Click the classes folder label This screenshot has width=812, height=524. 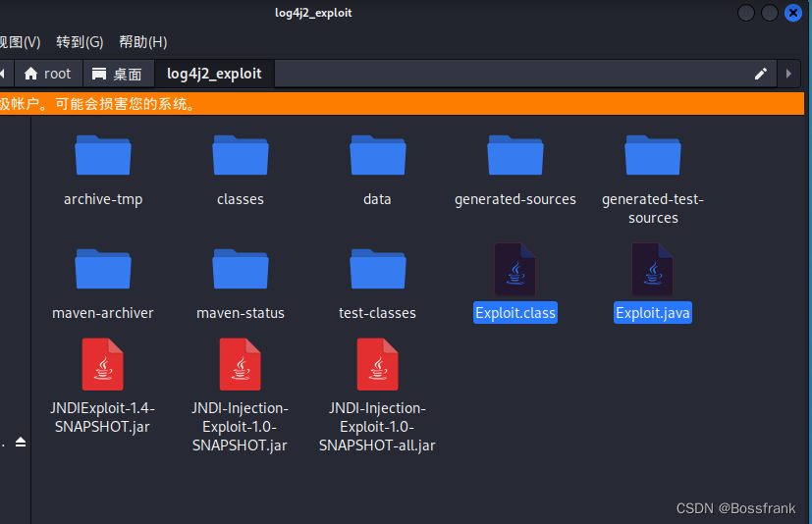[x=241, y=199]
